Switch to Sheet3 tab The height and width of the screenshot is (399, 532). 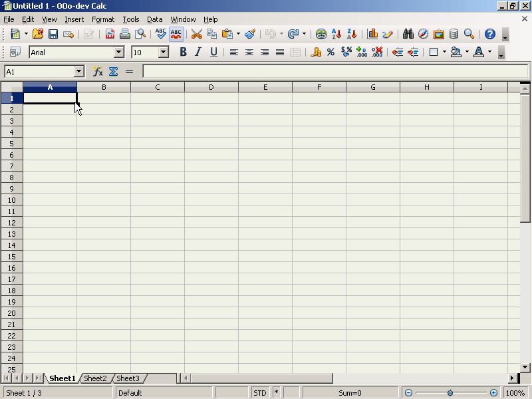128,378
